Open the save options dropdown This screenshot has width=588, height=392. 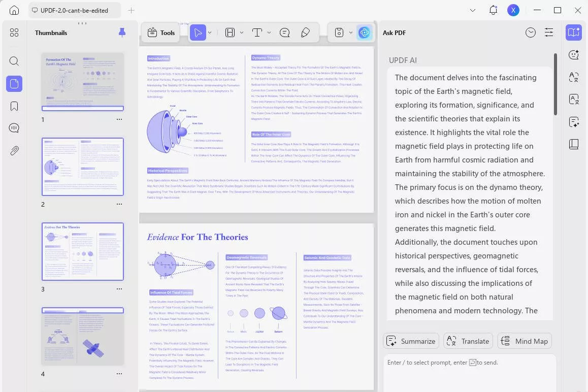point(350,32)
